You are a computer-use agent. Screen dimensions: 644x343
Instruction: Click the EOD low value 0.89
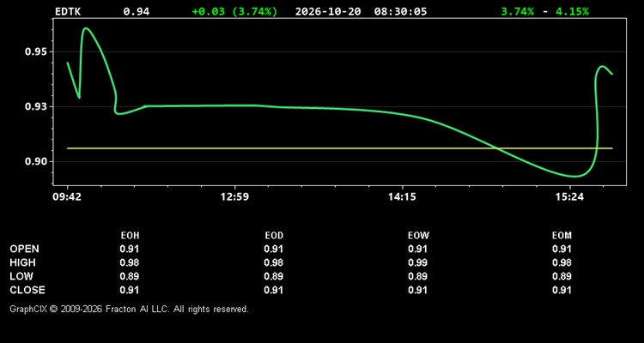(x=274, y=276)
